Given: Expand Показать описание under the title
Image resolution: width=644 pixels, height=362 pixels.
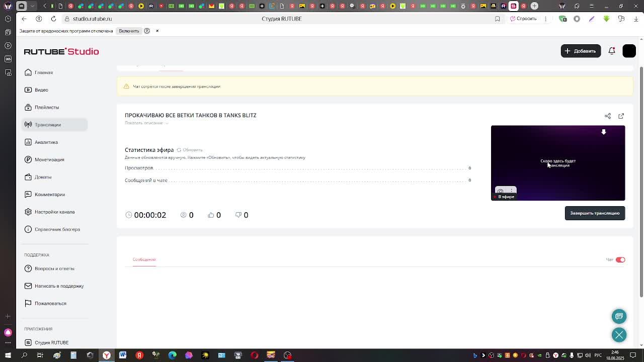Looking at the screenshot, I should [146, 123].
